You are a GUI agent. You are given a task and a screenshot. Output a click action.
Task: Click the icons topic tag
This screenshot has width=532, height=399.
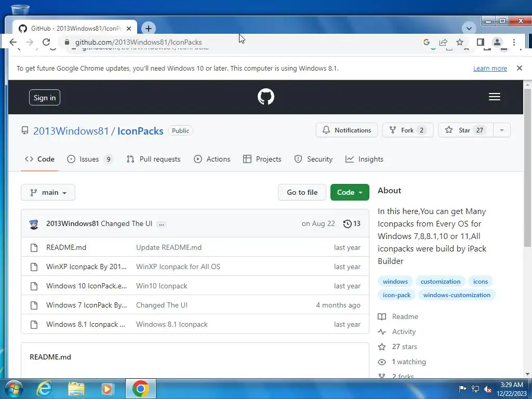[481, 282]
